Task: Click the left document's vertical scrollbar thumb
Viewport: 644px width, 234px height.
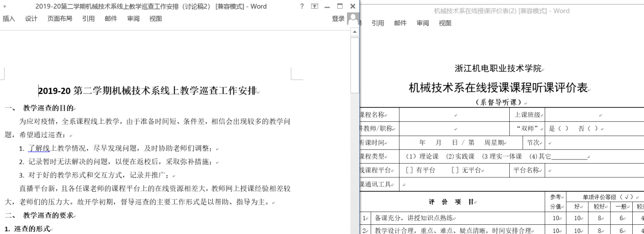Action: tap(355, 66)
